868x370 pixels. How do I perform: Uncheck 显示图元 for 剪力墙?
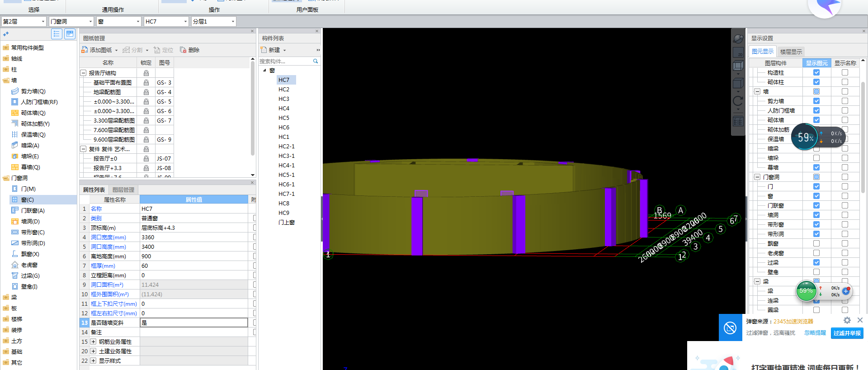click(816, 101)
